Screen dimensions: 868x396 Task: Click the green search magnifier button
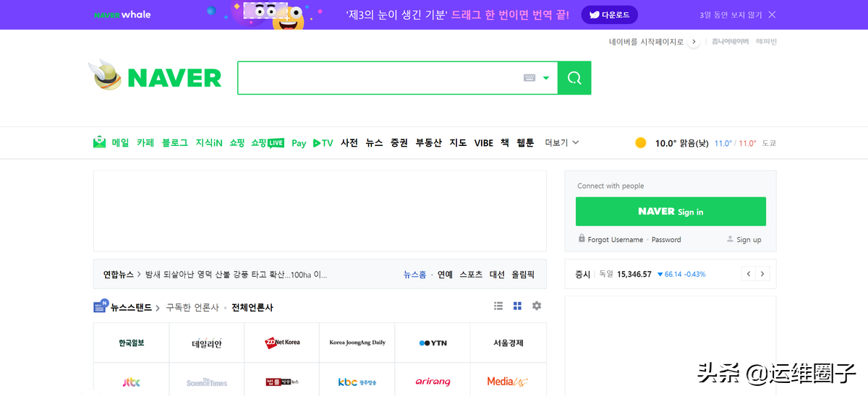pos(574,78)
